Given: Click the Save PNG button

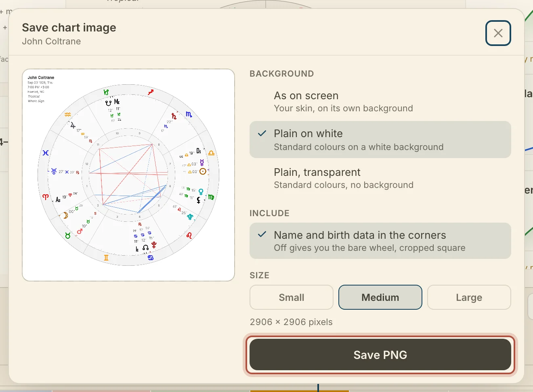Looking at the screenshot, I should [x=380, y=354].
